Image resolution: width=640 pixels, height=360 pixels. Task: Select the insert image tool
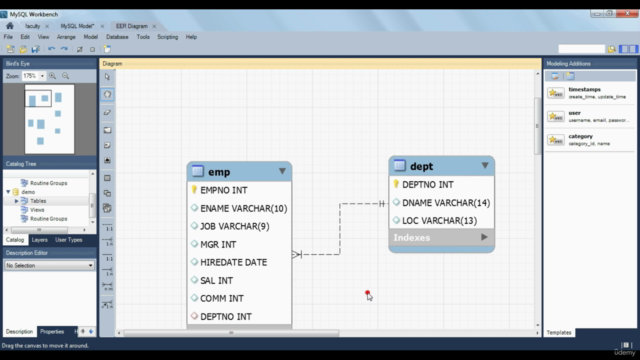tap(107, 160)
